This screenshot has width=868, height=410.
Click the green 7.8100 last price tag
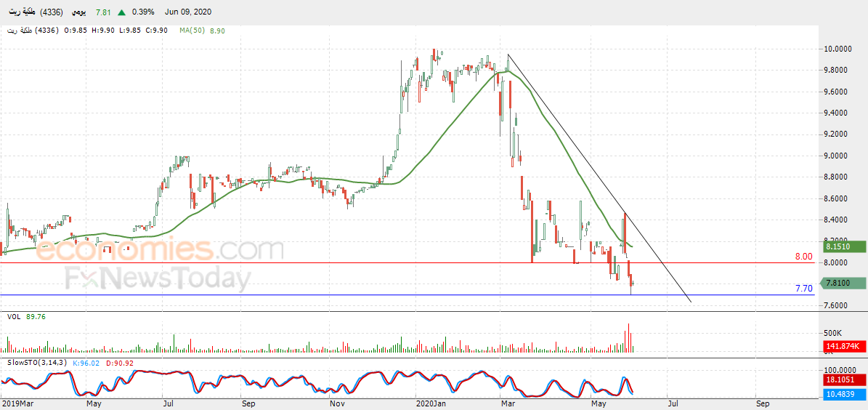(x=844, y=283)
